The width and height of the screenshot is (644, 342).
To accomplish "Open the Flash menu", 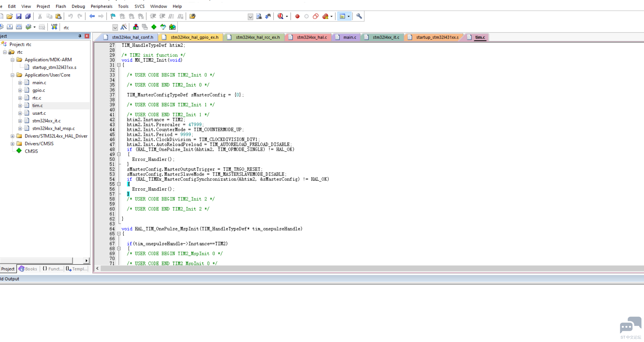I will [61, 6].
